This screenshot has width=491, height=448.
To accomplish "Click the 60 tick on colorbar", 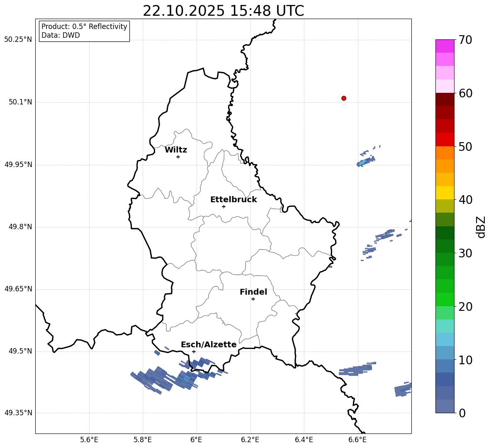I will [465, 93].
